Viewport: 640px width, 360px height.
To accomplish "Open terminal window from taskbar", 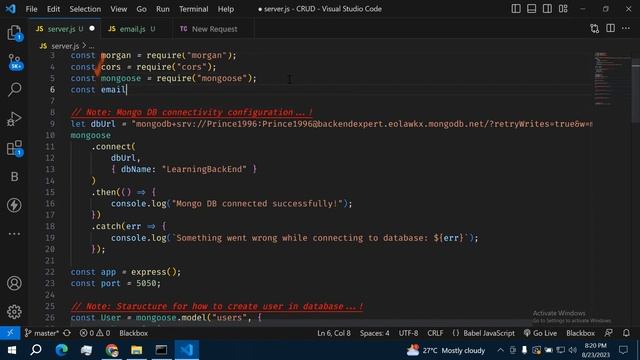I will point(161,350).
